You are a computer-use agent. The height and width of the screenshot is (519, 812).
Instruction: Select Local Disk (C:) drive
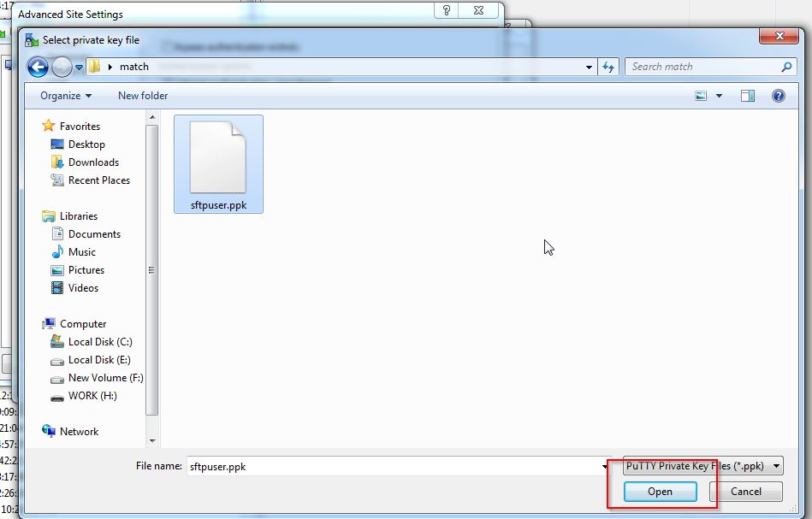[99, 342]
